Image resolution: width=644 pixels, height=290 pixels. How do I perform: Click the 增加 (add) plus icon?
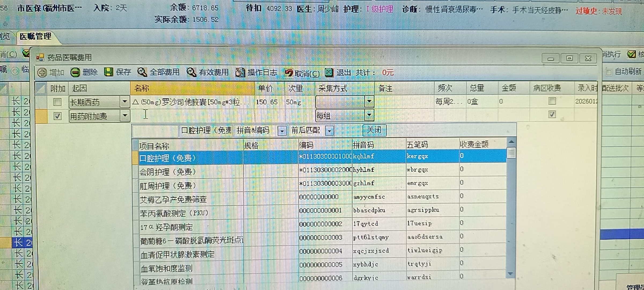click(x=42, y=73)
